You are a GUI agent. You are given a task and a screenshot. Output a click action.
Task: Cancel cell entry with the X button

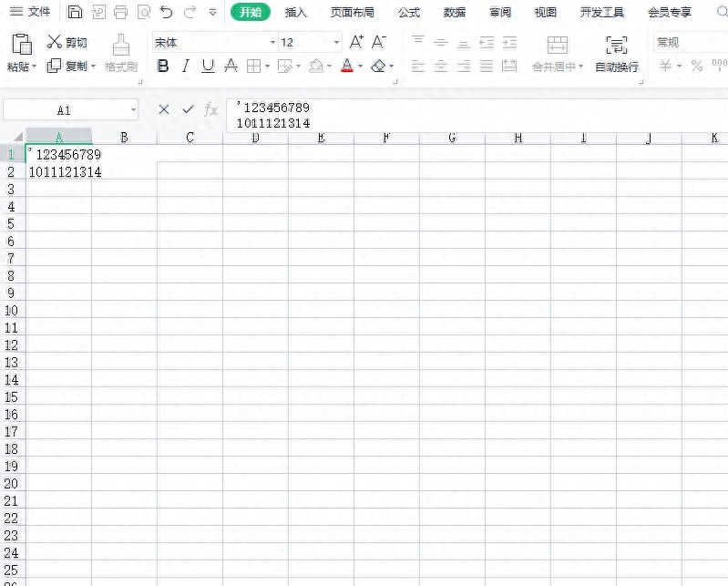pyautogui.click(x=163, y=109)
